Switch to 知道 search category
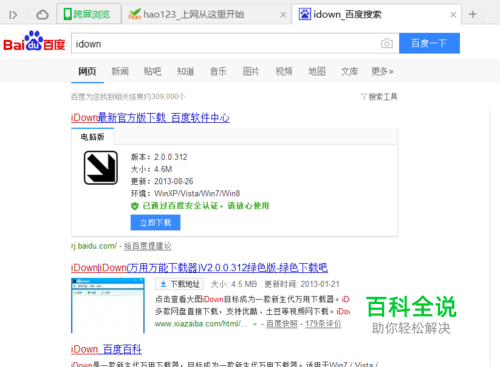This screenshot has height=367, width=500. click(x=186, y=71)
